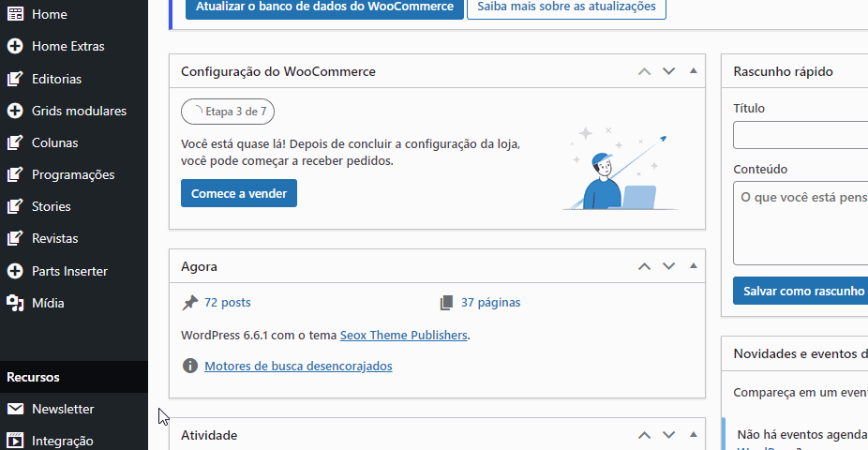Click the plus icon beside Grids modulares
This screenshot has height=450, width=868.
(x=15, y=111)
